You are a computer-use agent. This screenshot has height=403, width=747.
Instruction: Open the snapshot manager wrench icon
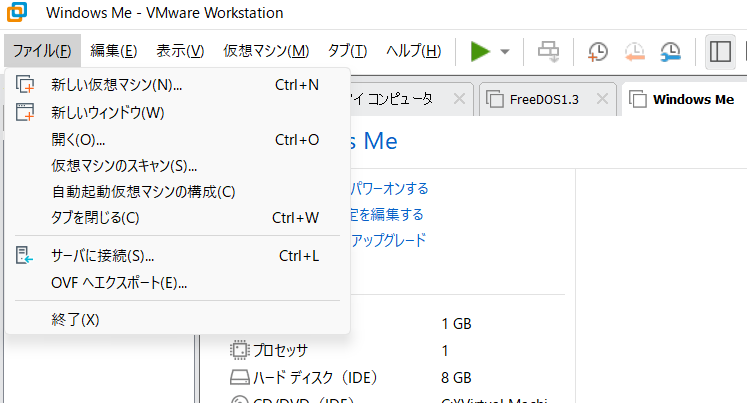tap(671, 52)
